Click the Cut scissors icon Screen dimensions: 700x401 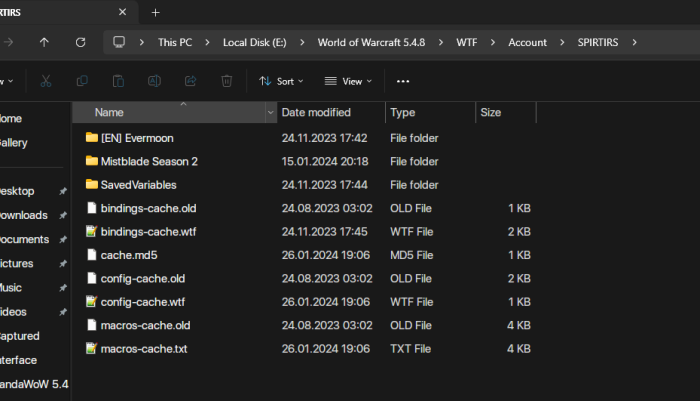click(46, 81)
